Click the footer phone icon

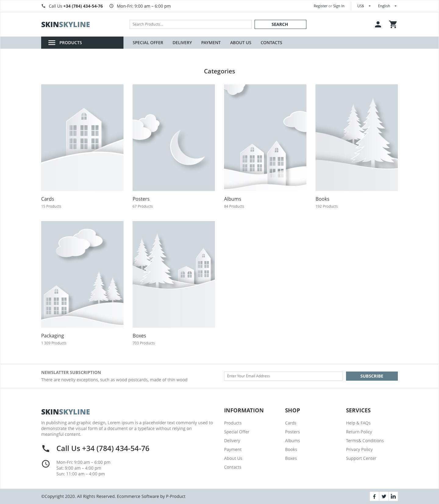[x=45, y=449]
